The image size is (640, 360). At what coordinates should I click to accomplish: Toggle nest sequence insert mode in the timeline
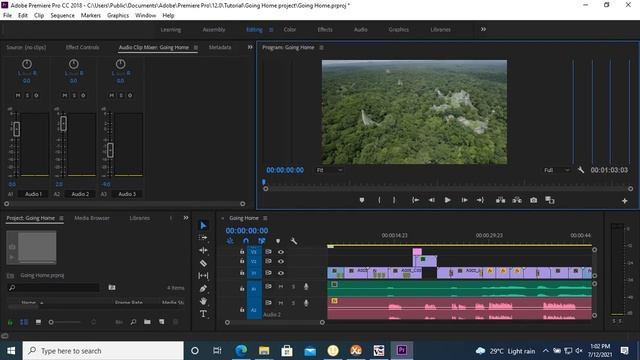(x=230, y=241)
